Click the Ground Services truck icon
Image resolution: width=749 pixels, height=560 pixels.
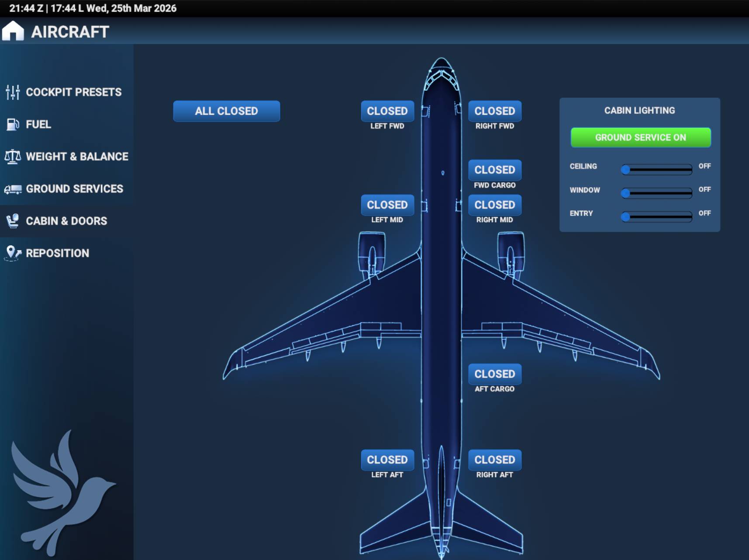[13, 189]
